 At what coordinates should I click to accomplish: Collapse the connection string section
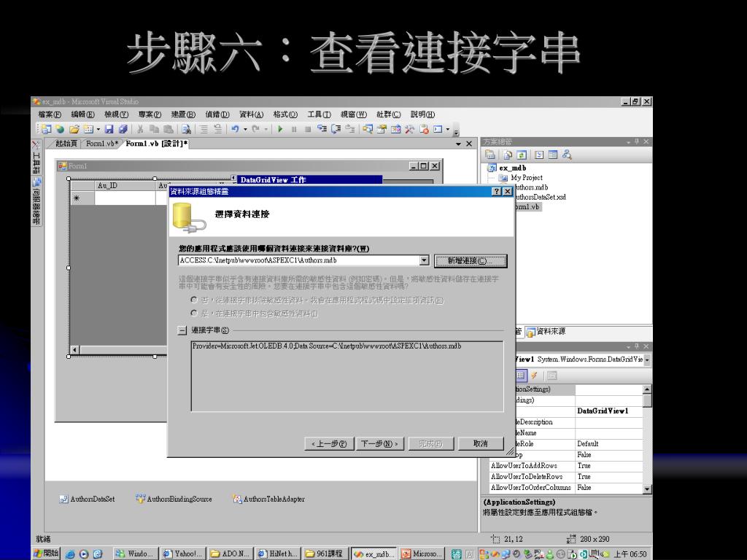click(182, 330)
